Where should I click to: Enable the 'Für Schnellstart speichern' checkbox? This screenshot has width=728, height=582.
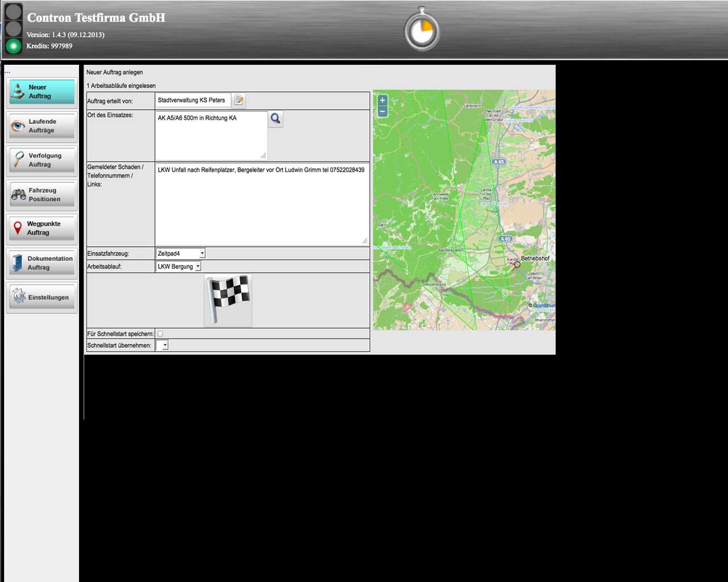(x=160, y=334)
